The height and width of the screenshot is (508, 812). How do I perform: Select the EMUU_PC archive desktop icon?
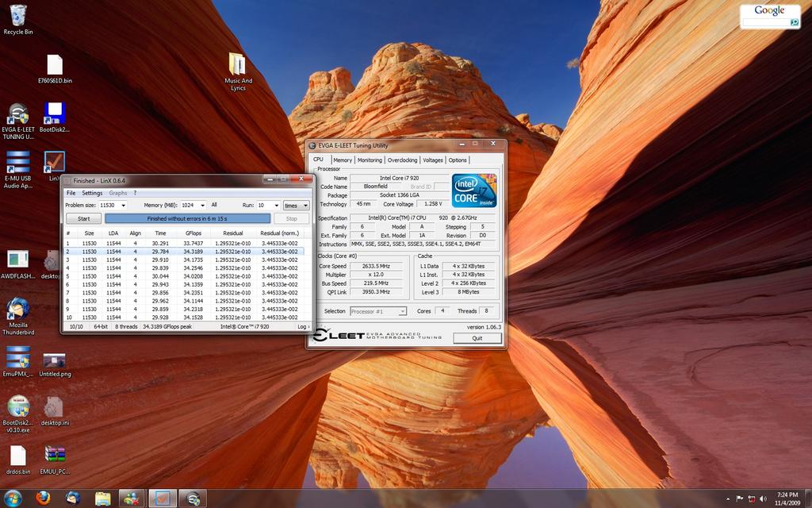(x=55, y=460)
